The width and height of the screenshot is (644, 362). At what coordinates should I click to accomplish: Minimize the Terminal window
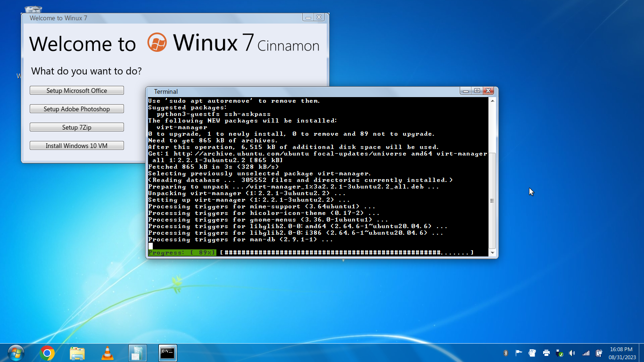(x=466, y=90)
